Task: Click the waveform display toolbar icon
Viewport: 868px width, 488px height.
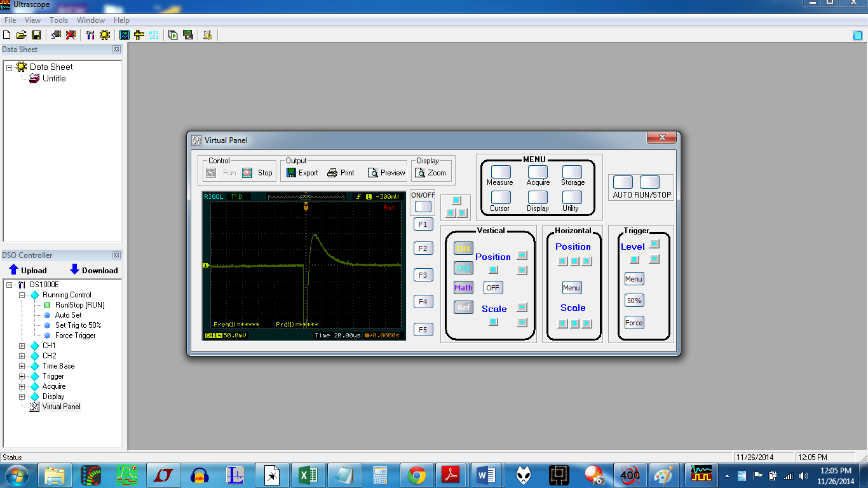Action: tap(125, 35)
